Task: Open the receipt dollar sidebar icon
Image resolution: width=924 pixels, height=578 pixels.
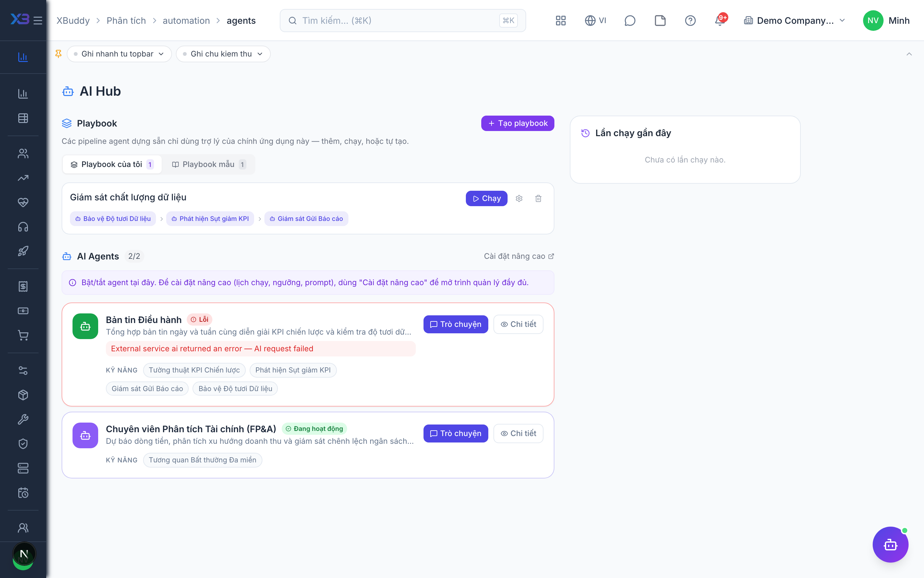Action: 23,286
